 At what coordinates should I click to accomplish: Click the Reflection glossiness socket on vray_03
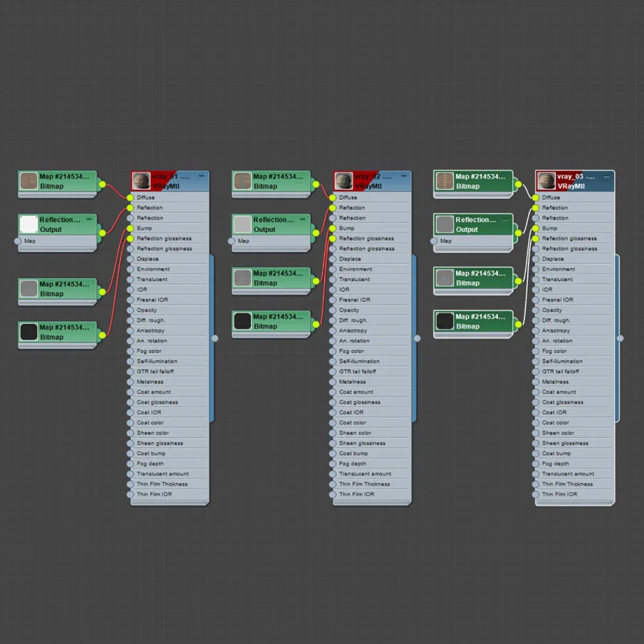pos(535,238)
